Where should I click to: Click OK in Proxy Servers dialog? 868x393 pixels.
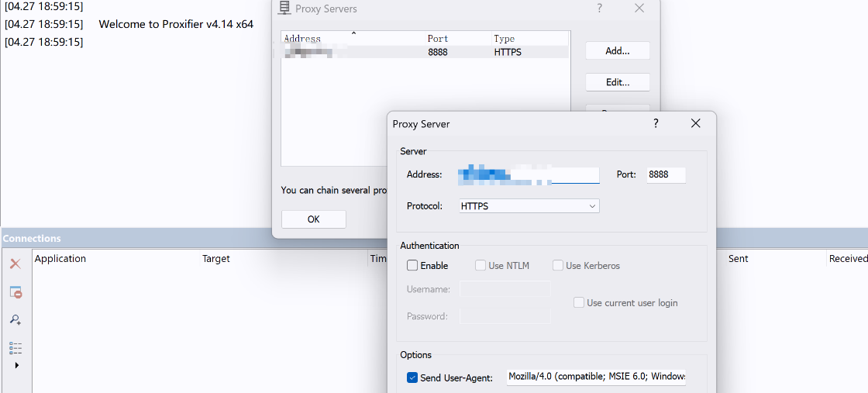pos(313,219)
